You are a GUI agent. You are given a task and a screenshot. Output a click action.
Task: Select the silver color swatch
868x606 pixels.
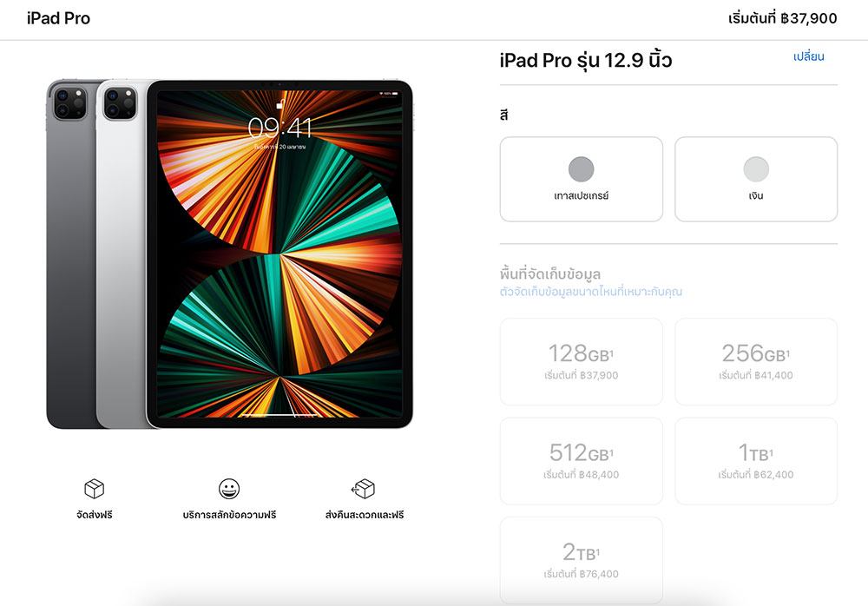pos(756,169)
